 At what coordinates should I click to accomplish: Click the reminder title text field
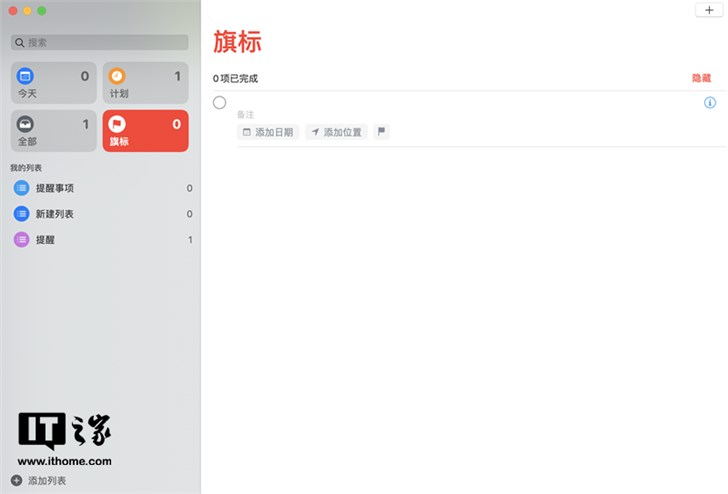(x=467, y=103)
